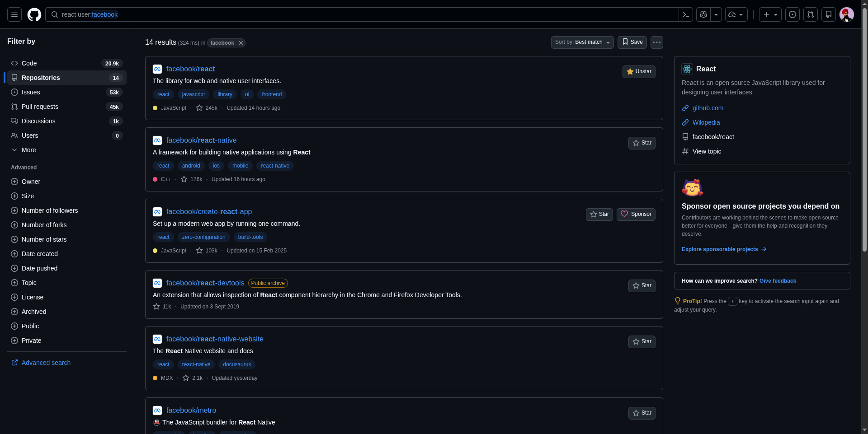Image resolution: width=868 pixels, height=434 pixels.
Task: Select the javascript topic tag
Action: (x=193, y=94)
